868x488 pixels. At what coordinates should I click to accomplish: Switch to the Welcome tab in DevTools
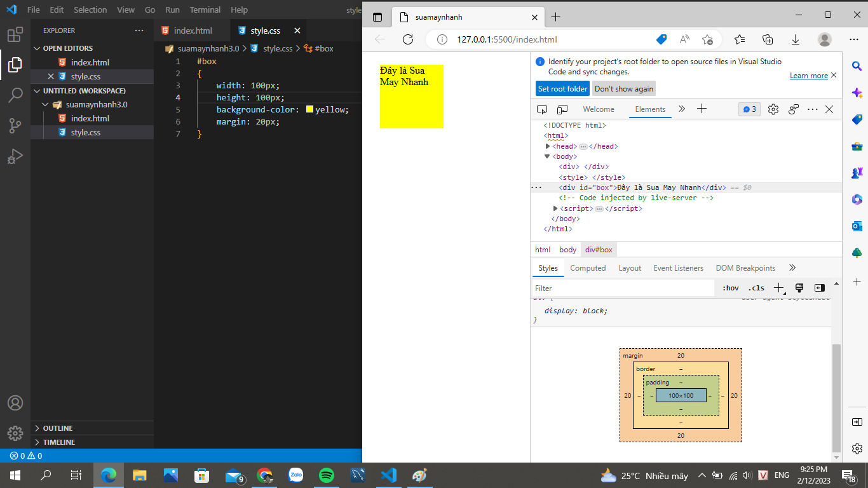coord(599,109)
